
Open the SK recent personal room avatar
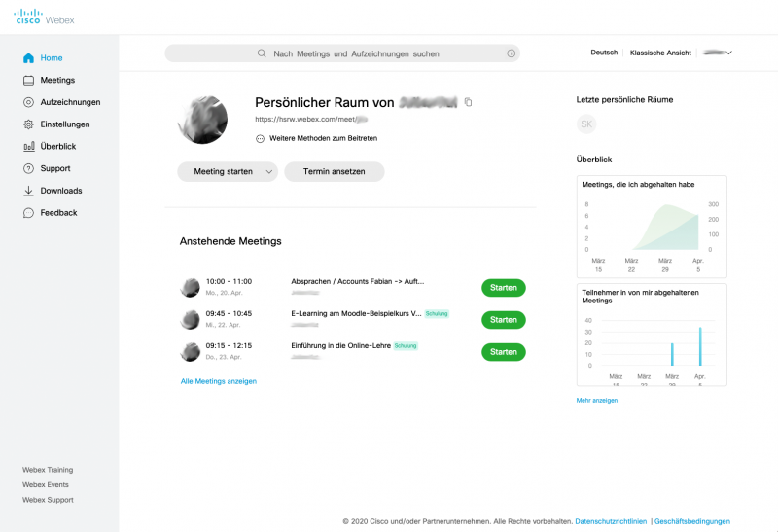coord(586,124)
